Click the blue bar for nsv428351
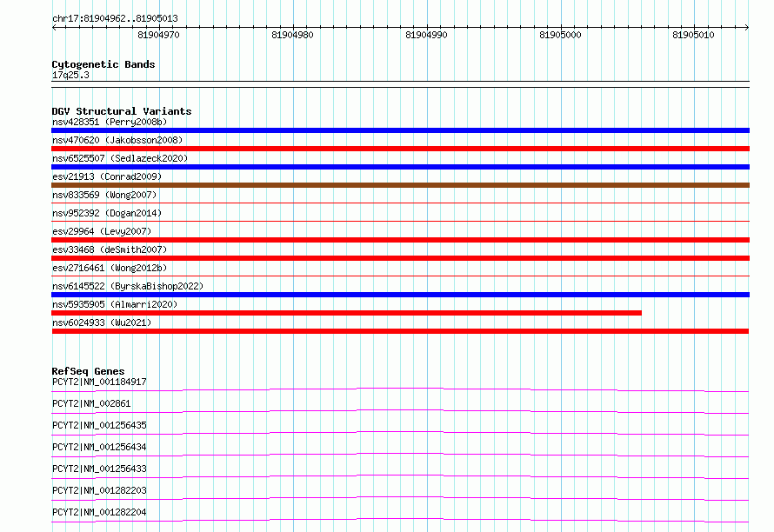The height and width of the screenshot is (532, 774). [400, 130]
